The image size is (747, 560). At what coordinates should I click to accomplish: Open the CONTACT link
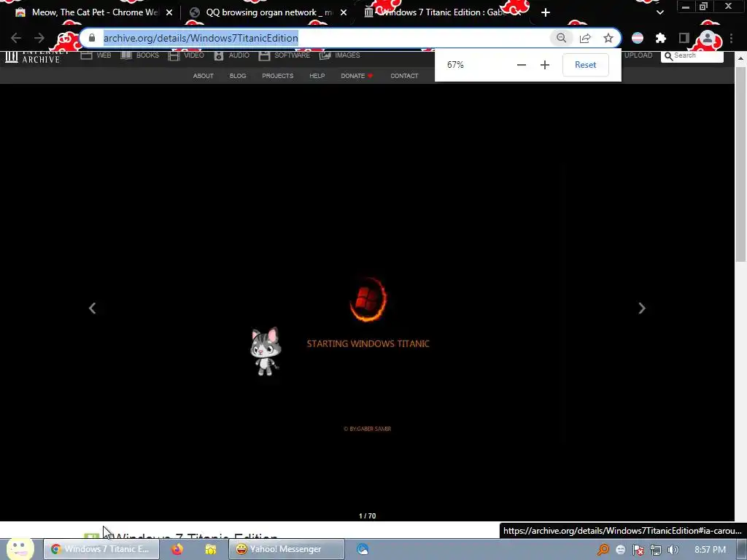[x=404, y=76]
